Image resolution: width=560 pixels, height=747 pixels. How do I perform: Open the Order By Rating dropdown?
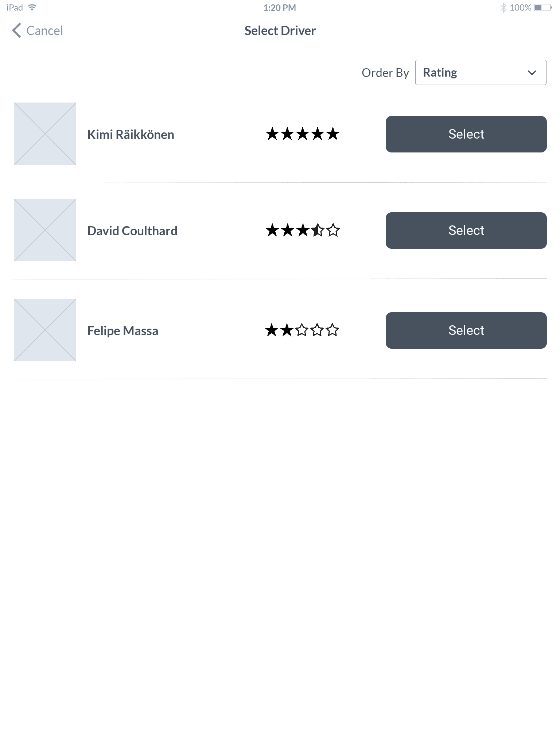pyautogui.click(x=481, y=73)
